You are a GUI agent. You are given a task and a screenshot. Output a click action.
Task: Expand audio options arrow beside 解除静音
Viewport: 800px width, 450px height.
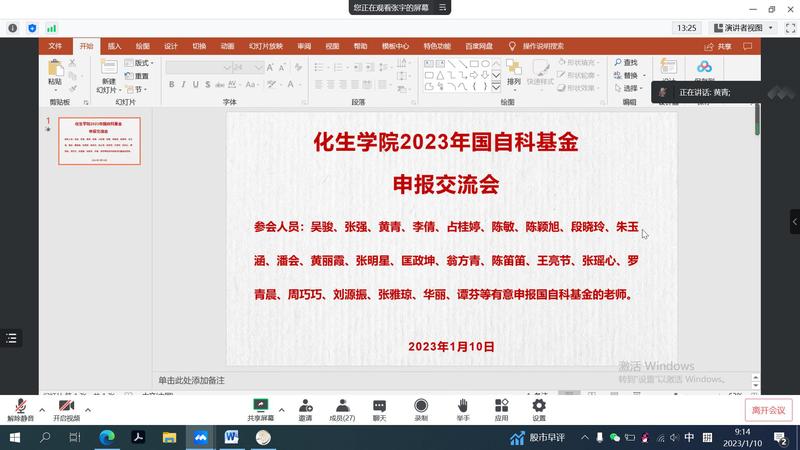pos(42,409)
